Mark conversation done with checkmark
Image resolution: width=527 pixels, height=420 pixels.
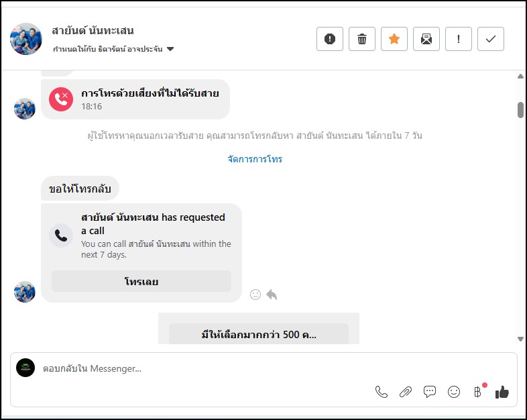coord(491,39)
